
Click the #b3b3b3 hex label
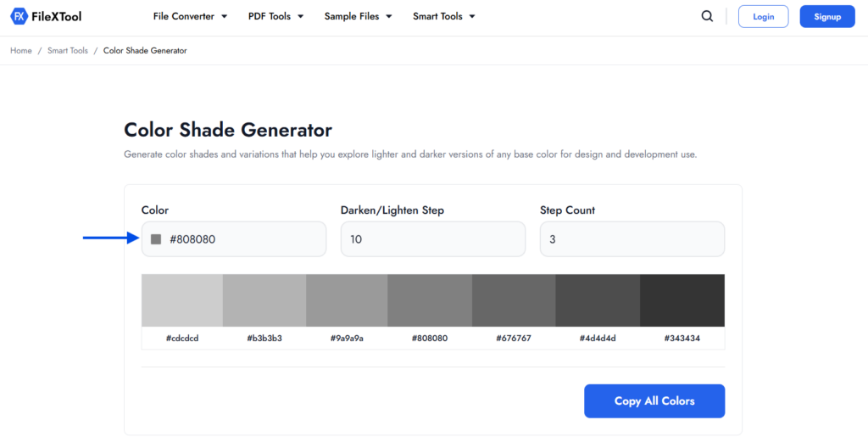point(264,339)
